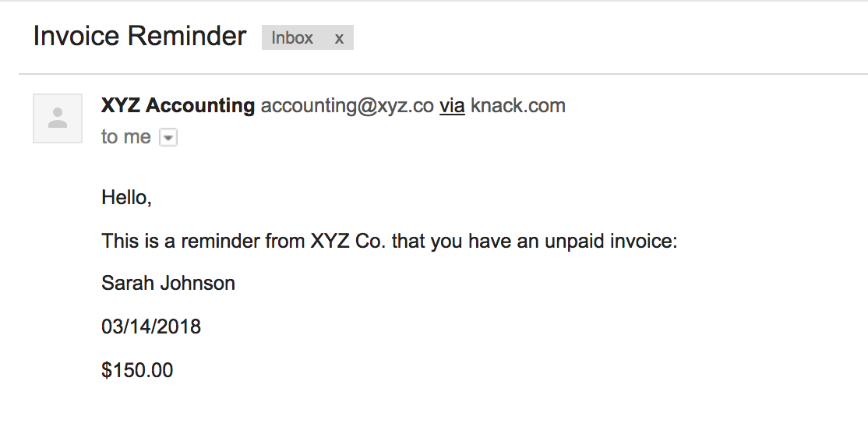
Task: Click the Invoice Reminder subject heading
Action: tap(140, 37)
